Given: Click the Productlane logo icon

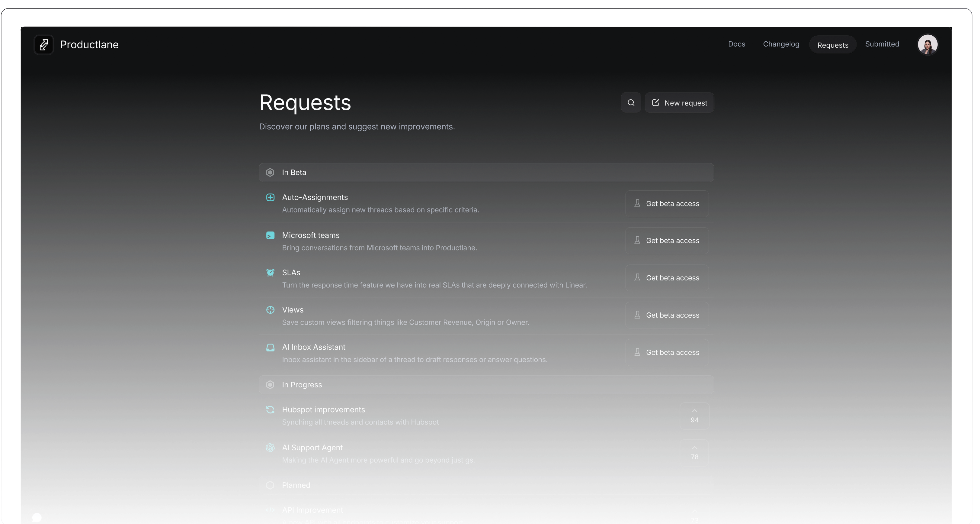Looking at the screenshot, I should tap(44, 44).
